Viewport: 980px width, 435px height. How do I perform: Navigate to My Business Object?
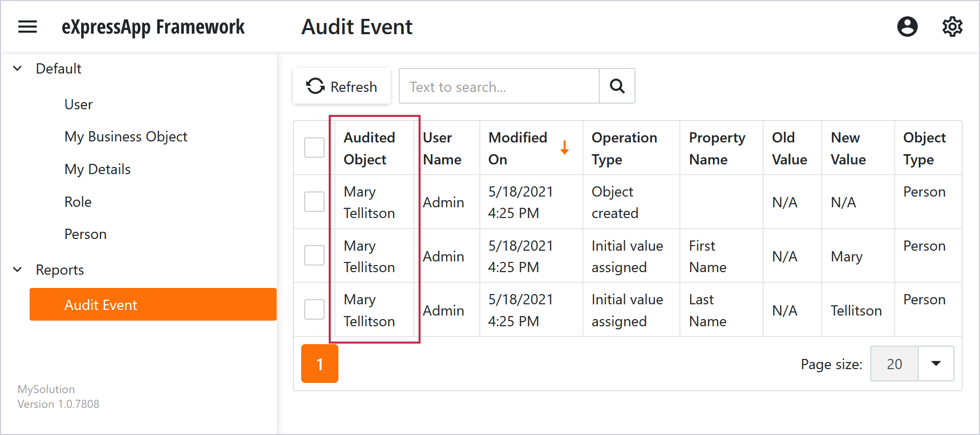coord(126,137)
